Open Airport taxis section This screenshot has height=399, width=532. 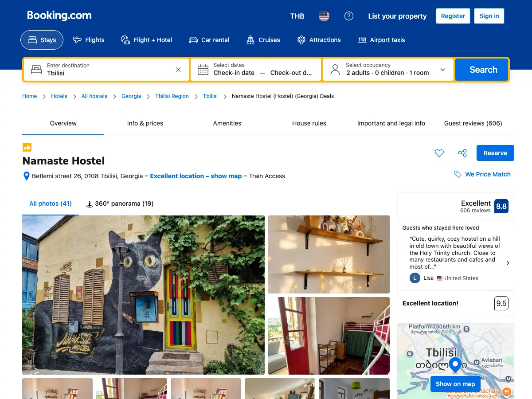[x=381, y=40]
